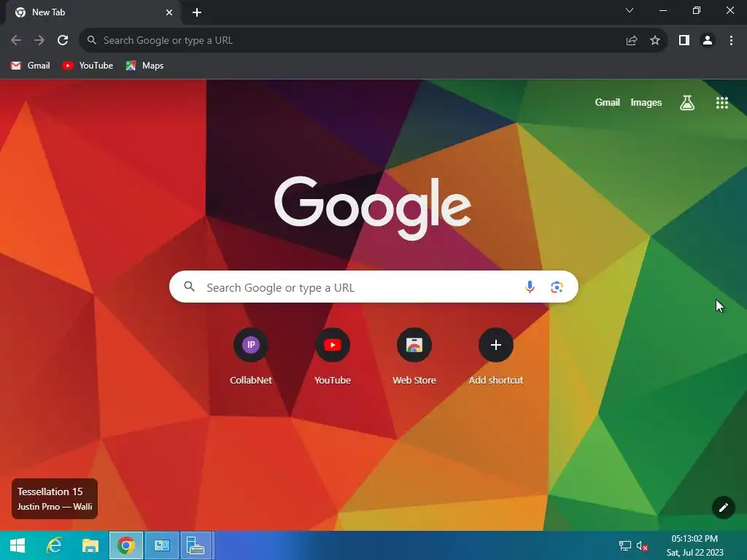Click the Gmail link above Google logo
This screenshot has height=560, width=747.
[x=608, y=102]
